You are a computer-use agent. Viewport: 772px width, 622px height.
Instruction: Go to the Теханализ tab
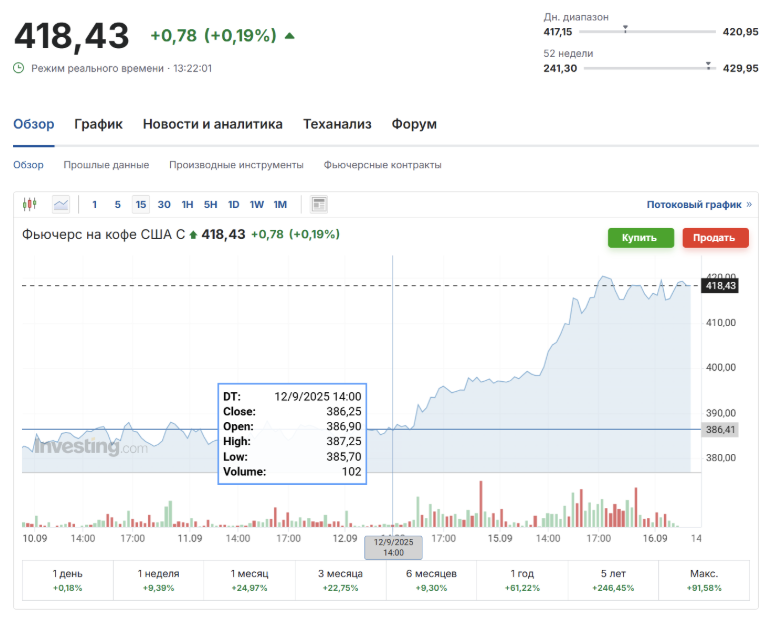pos(337,124)
